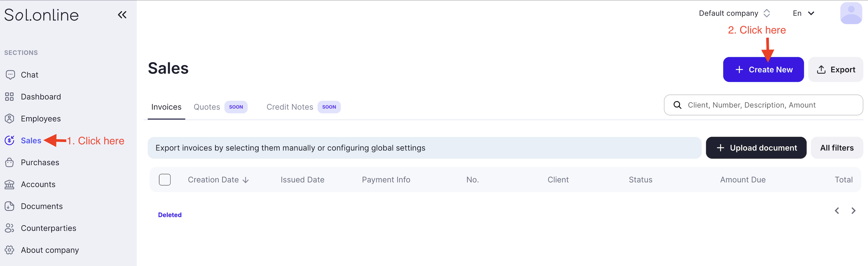Open the Default company selector
Screen dimensions: 868x266
pos(734,13)
